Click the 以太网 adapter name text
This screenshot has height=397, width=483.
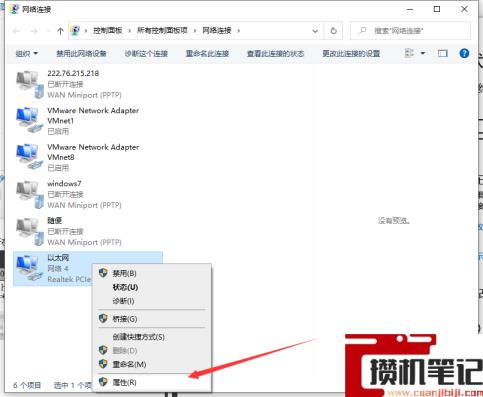[x=58, y=258]
